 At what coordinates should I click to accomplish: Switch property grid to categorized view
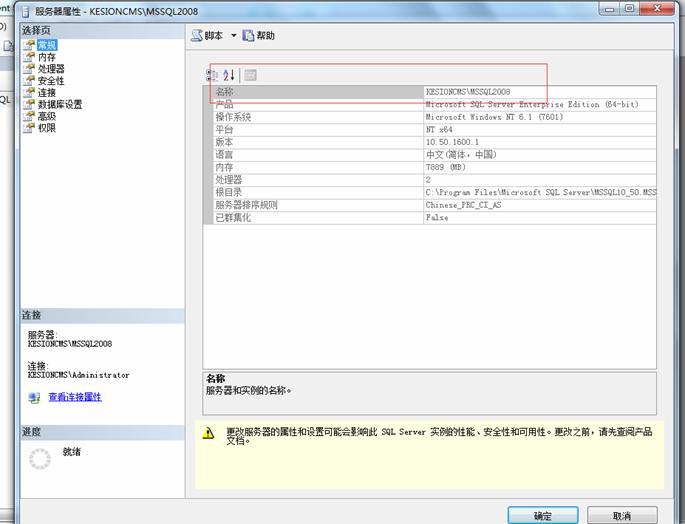point(212,75)
